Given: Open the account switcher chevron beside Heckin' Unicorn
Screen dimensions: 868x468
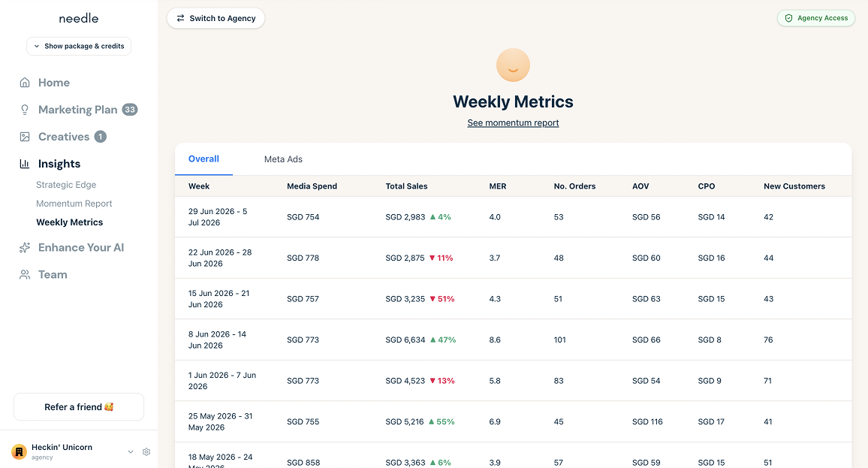Looking at the screenshot, I should click(131, 452).
